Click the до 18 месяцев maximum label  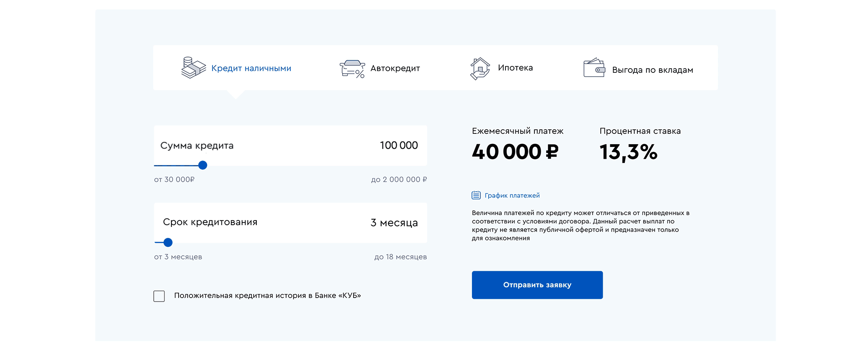coord(400,257)
